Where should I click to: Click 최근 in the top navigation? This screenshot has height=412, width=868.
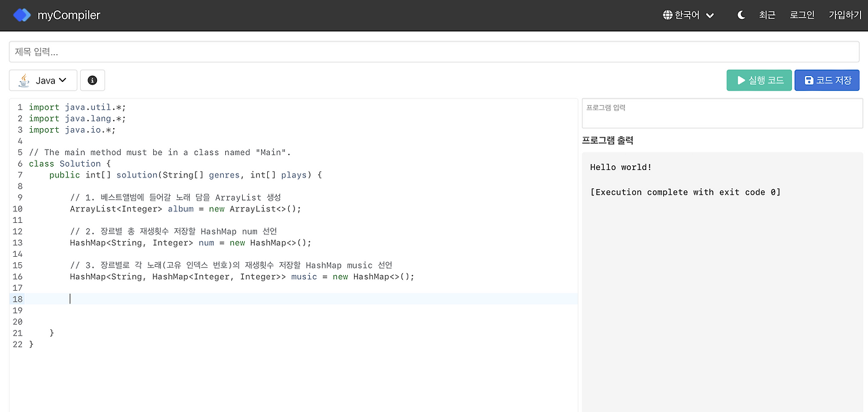pyautogui.click(x=767, y=14)
